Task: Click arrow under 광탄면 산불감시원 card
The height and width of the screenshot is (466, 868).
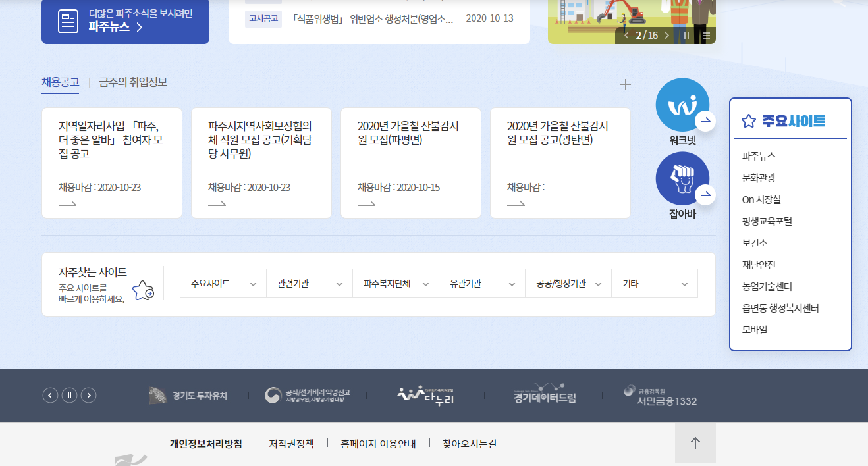Action: click(516, 204)
